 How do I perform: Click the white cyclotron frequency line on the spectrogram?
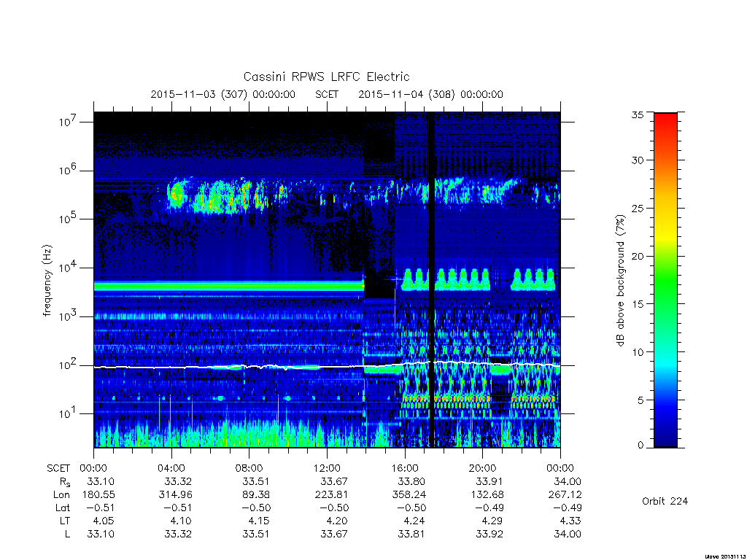click(x=327, y=366)
